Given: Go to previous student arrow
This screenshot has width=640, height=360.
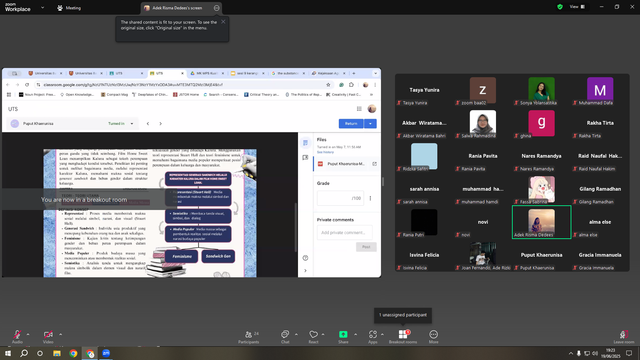Looking at the screenshot, I should (148, 123).
